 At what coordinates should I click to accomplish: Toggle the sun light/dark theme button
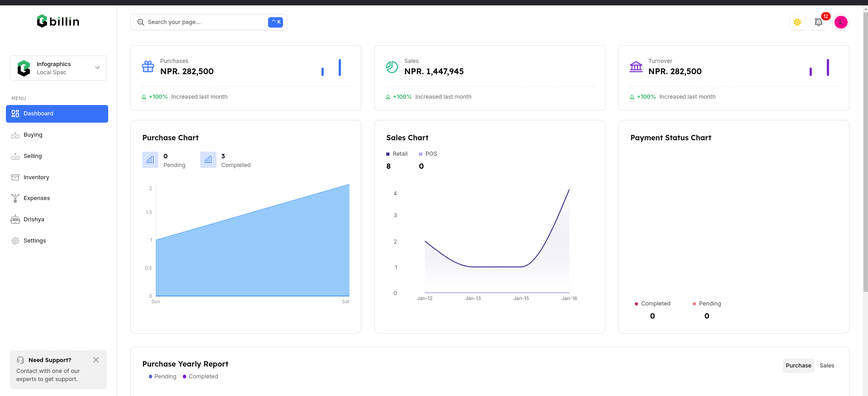pyautogui.click(x=797, y=22)
